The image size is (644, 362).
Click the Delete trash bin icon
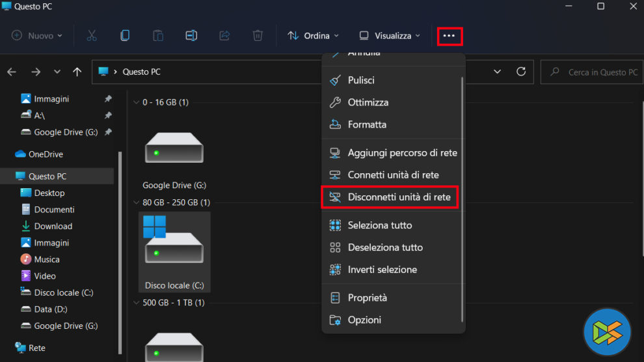(x=258, y=36)
